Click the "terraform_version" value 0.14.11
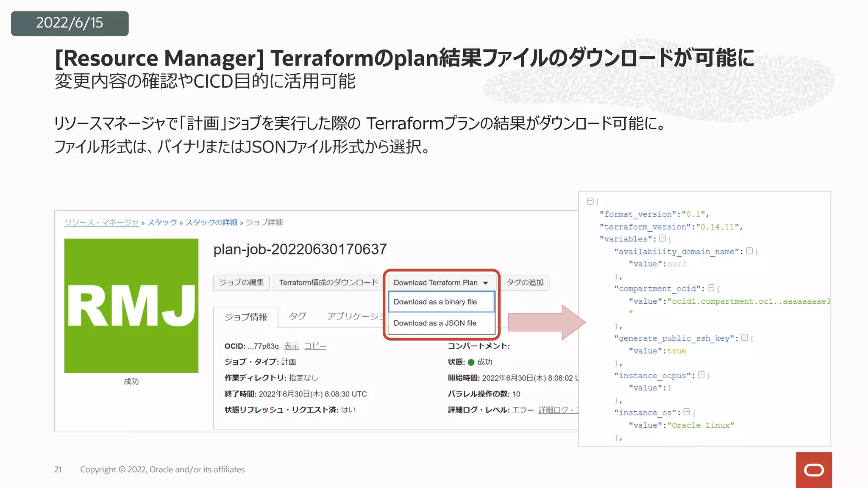Viewport: 868px width, 488px height. tap(717, 227)
